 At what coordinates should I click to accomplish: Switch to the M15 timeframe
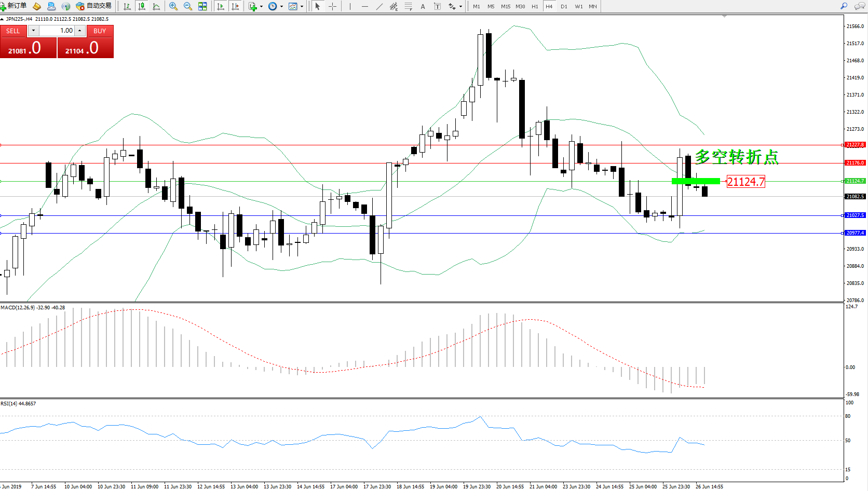[505, 6]
